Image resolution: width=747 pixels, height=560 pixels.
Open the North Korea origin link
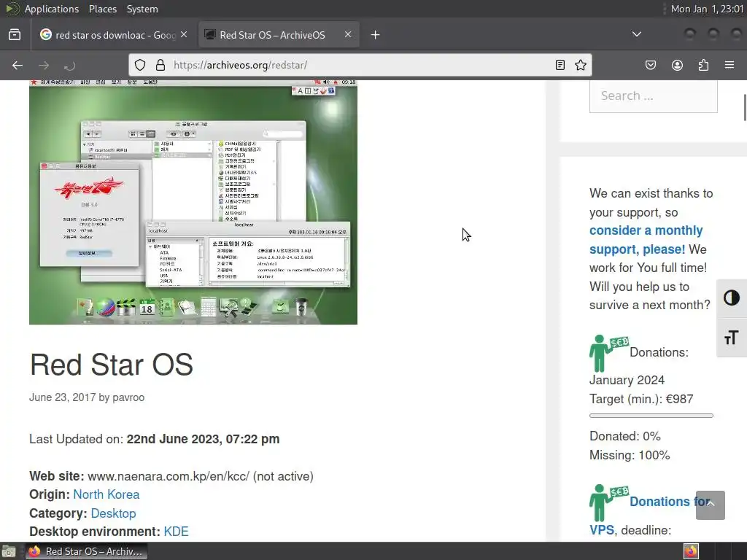(x=107, y=495)
